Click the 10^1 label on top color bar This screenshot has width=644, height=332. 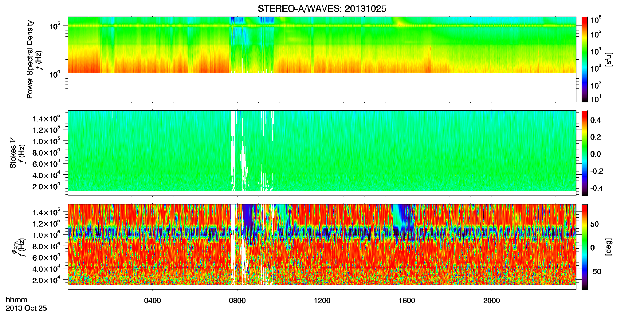point(596,99)
